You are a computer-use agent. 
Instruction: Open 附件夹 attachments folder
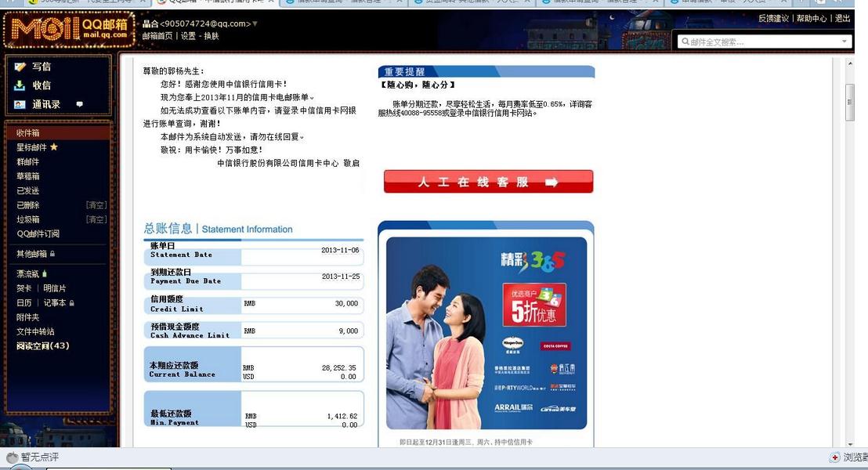pos(27,317)
